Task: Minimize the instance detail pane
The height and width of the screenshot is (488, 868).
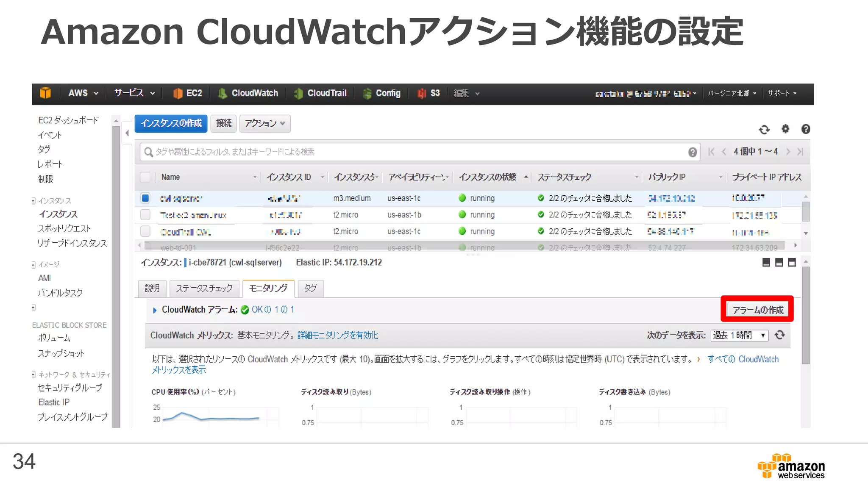Action: 766,263
